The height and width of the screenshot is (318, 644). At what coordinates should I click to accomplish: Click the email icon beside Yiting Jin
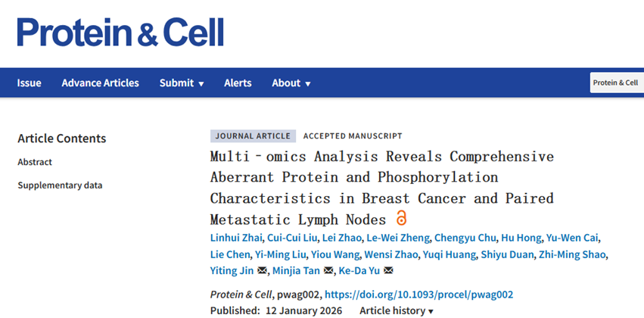(x=263, y=271)
